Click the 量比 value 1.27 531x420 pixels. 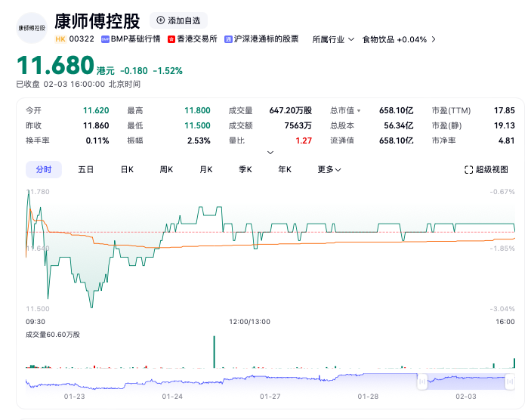click(304, 141)
